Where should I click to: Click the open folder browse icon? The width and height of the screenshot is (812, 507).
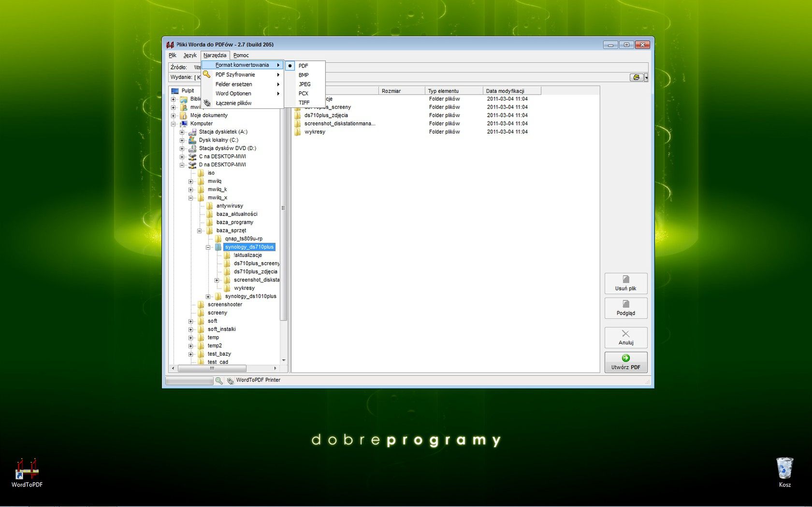[637, 77]
